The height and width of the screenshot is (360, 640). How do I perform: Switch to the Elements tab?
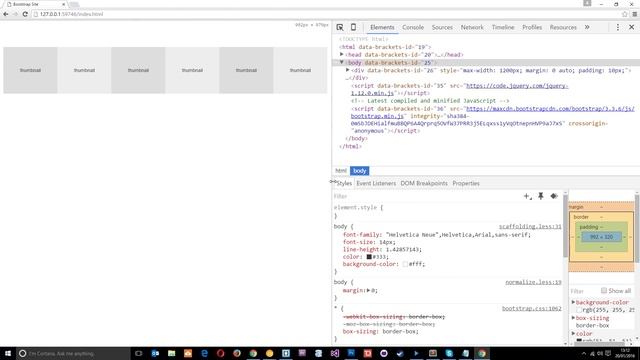coord(382,27)
